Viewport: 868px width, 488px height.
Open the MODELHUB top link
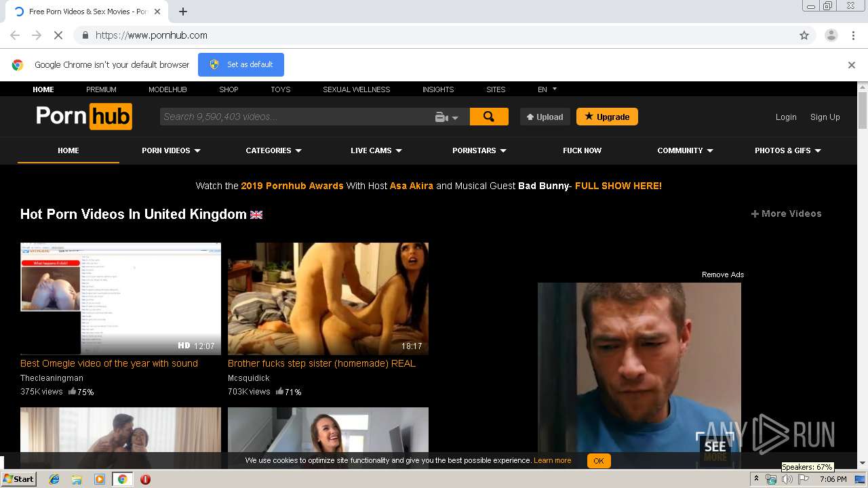coord(167,89)
